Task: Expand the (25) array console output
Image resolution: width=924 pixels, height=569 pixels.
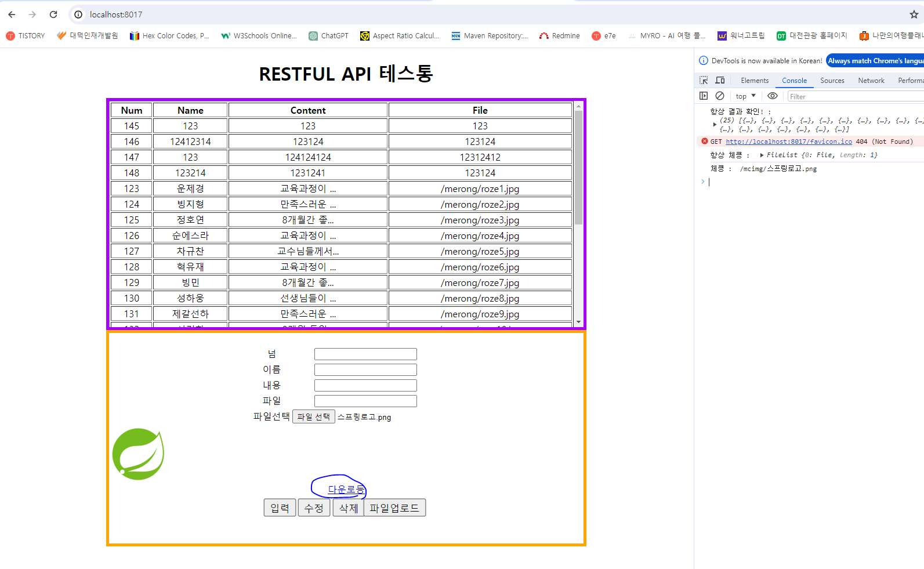Action: 715,124
